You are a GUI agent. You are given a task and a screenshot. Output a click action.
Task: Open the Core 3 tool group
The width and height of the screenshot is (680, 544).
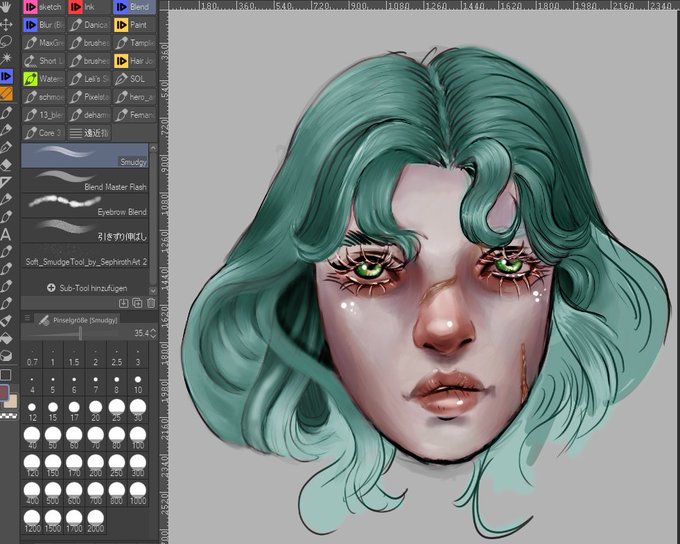point(43,133)
